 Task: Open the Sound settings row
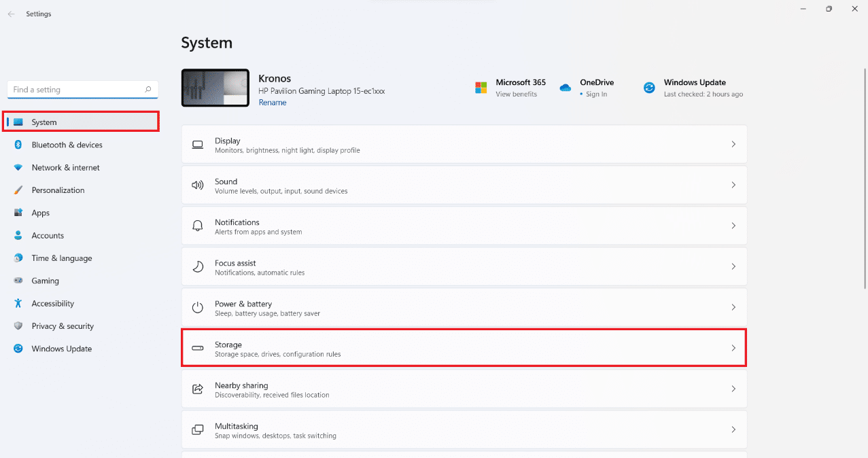[x=464, y=185]
